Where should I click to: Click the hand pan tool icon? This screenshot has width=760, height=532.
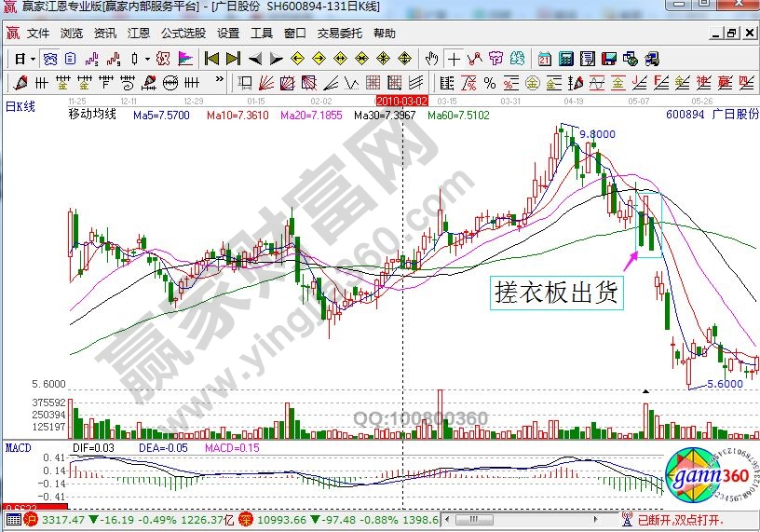click(x=431, y=58)
